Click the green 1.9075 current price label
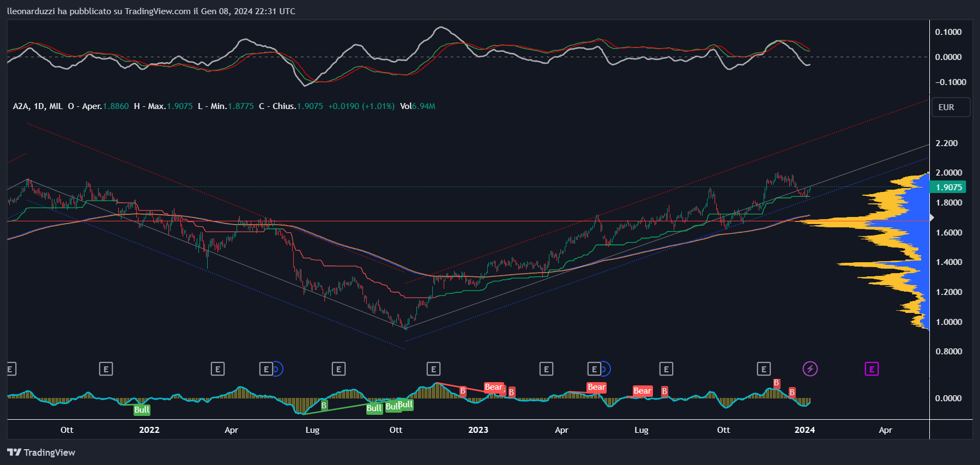The image size is (980, 465). [x=948, y=187]
